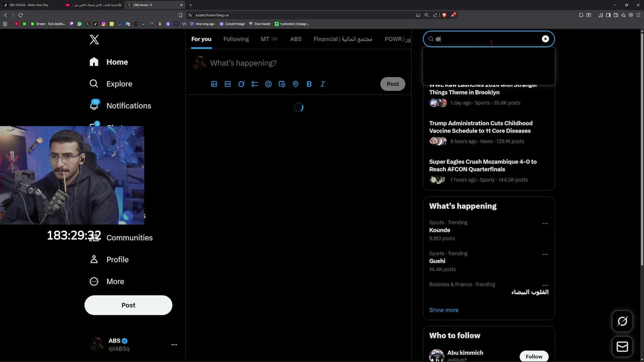The height and width of the screenshot is (362, 644).
Task: Open the music note playlist icon
Action: click(601, 15)
